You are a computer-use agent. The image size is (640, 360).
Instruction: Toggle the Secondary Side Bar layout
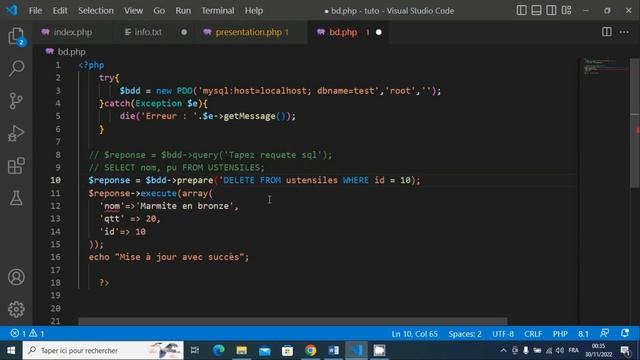551,10
